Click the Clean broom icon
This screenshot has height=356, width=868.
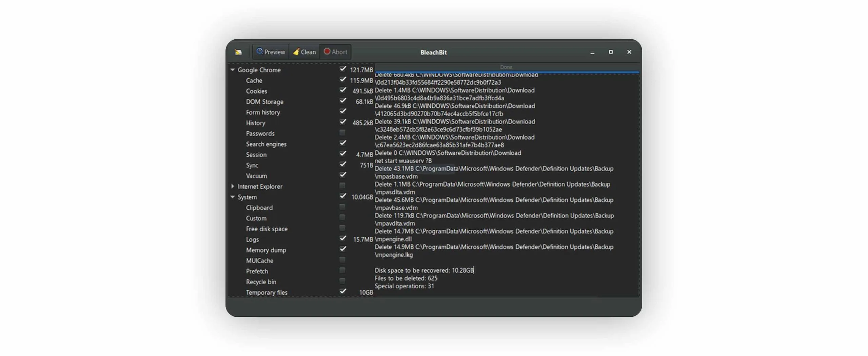point(296,51)
